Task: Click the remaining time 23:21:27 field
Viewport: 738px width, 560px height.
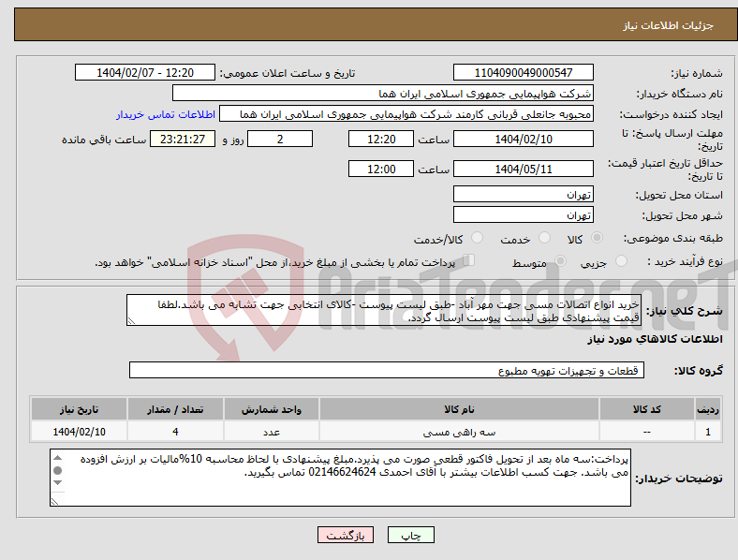Action: point(183,140)
